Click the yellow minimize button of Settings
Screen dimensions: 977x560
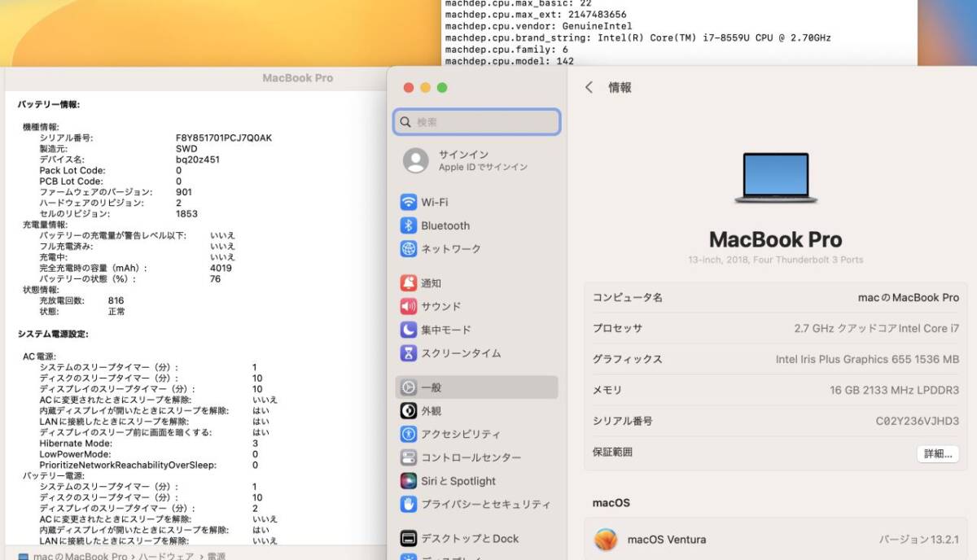[x=425, y=88]
